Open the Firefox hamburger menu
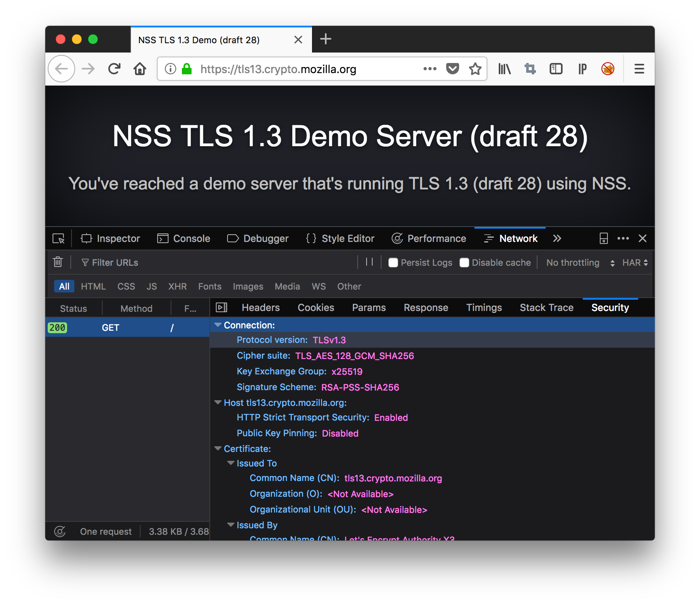Screen dimensions: 700x605 click(x=639, y=69)
